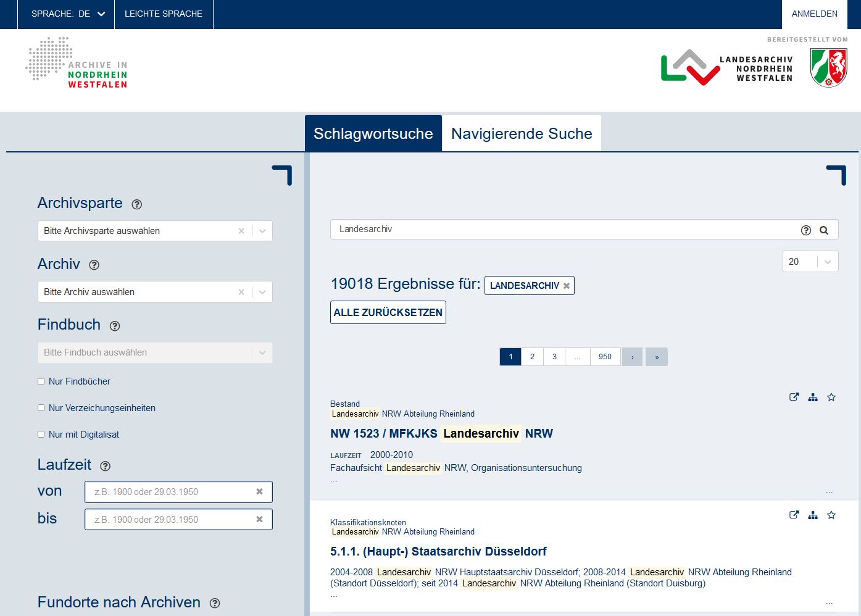This screenshot has width=861, height=616.
Task: Show NW 1523 result in hierarchy tree
Action: [x=813, y=397]
